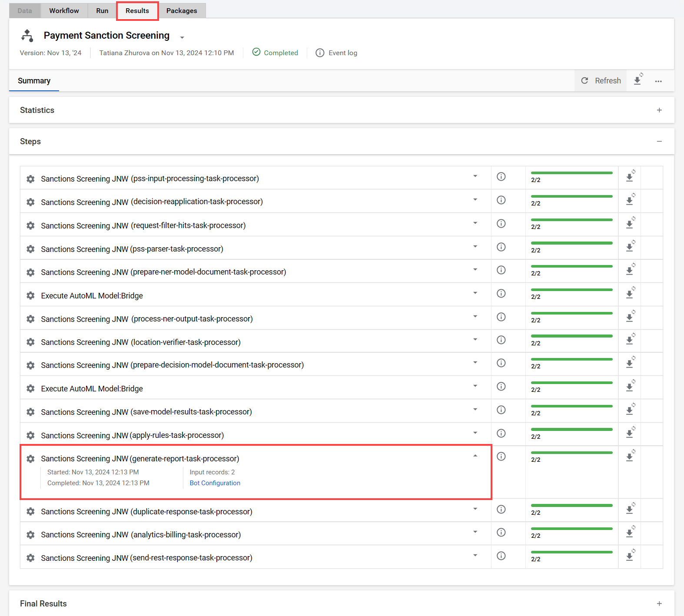Click progress bar of send-rest-response-task-processor step
This screenshot has width=684, height=616.
(x=571, y=552)
